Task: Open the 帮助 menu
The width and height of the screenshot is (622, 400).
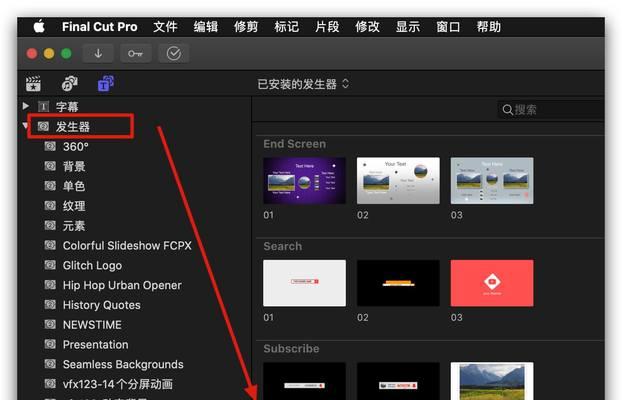Action: click(x=489, y=27)
